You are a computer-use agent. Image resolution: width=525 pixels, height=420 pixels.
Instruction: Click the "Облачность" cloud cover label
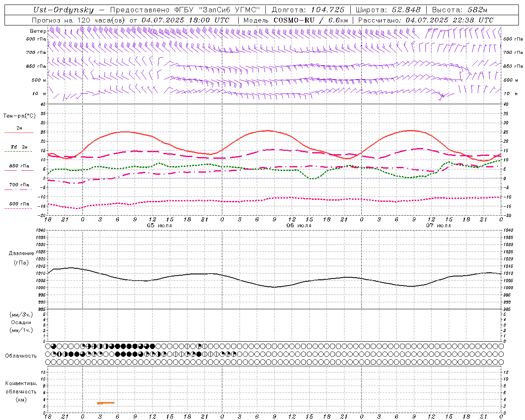pyautogui.click(x=21, y=356)
